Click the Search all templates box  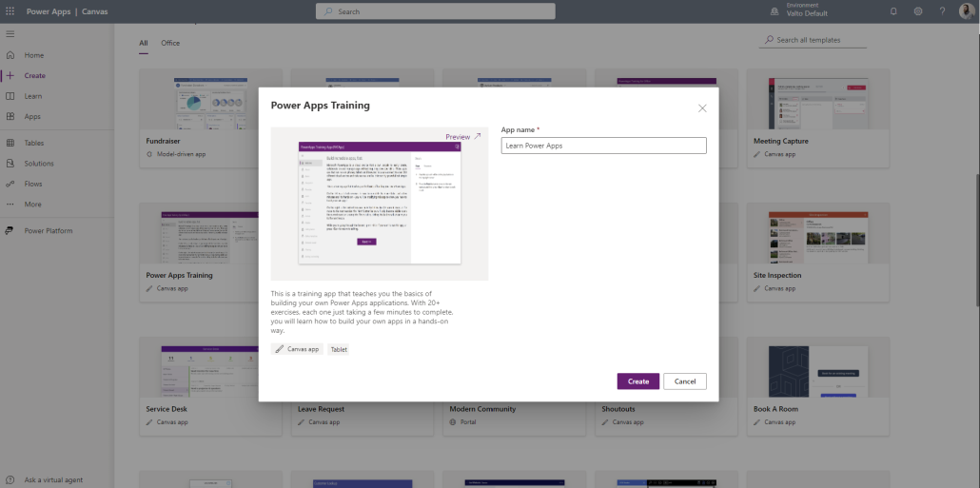coord(813,40)
